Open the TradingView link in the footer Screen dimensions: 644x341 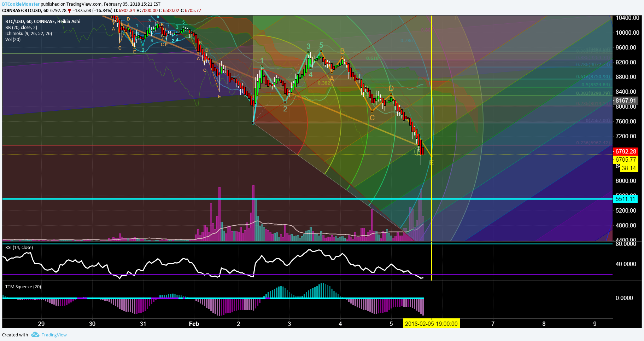(x=54, y=335)
